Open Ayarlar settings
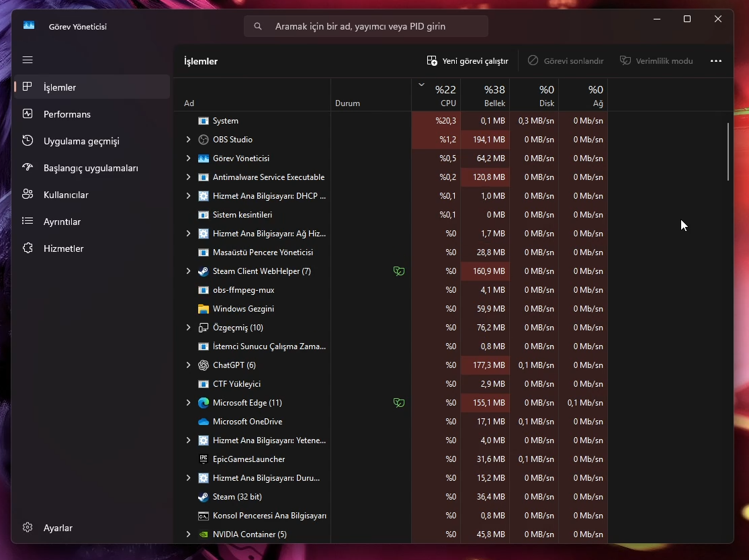The image size is (749, 560). 92,528
